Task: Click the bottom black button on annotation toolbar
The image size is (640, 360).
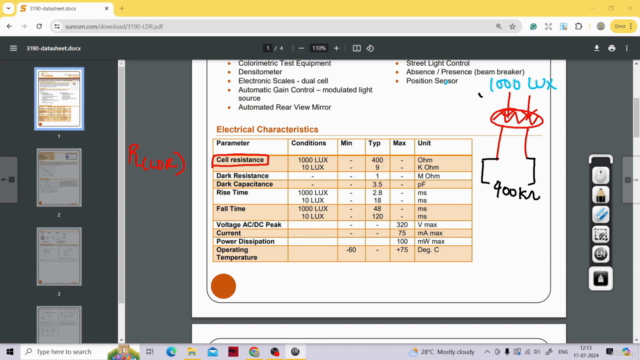Action: 601,279
